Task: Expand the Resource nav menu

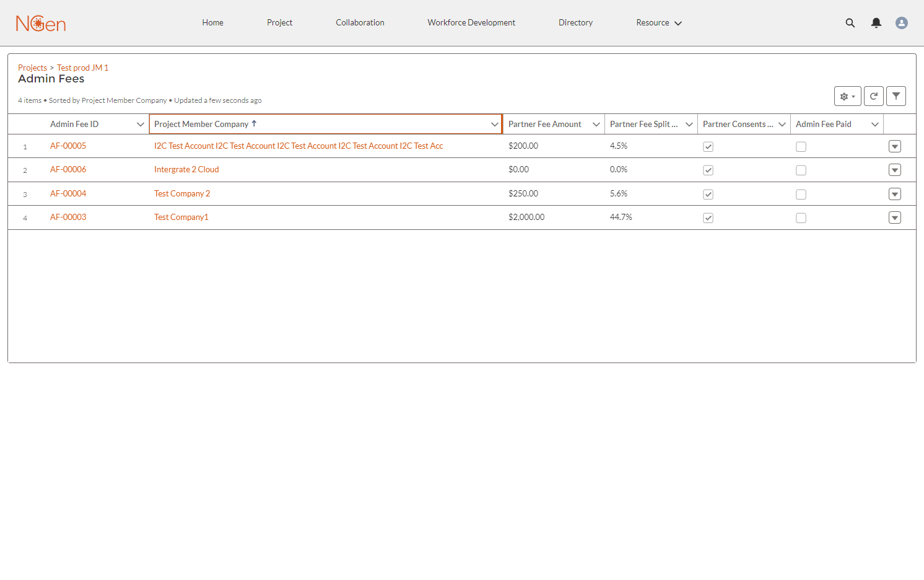Action: point(659,23)
